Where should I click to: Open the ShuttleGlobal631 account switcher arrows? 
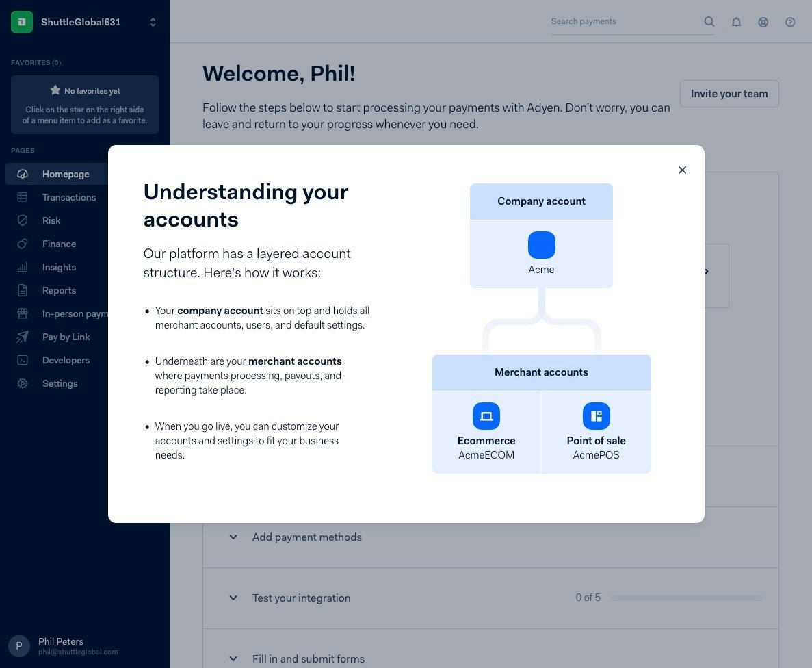[153, 23]
